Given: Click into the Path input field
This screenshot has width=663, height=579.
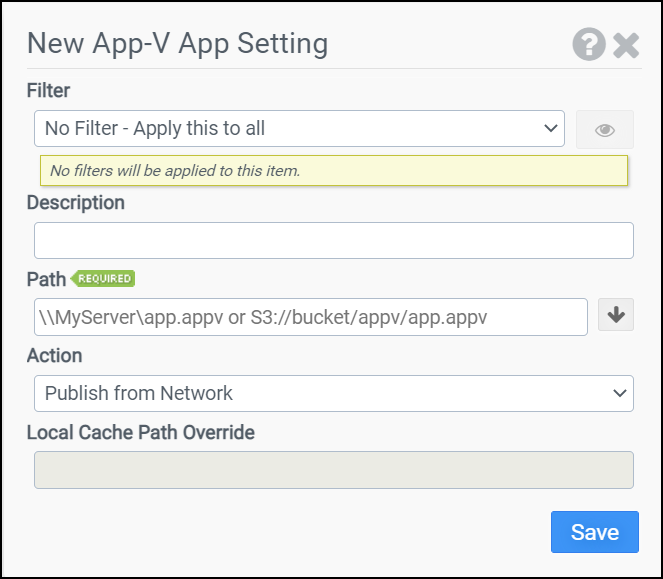Looking at the screenshot, I should pyautogui.click(x=310, y=317).
